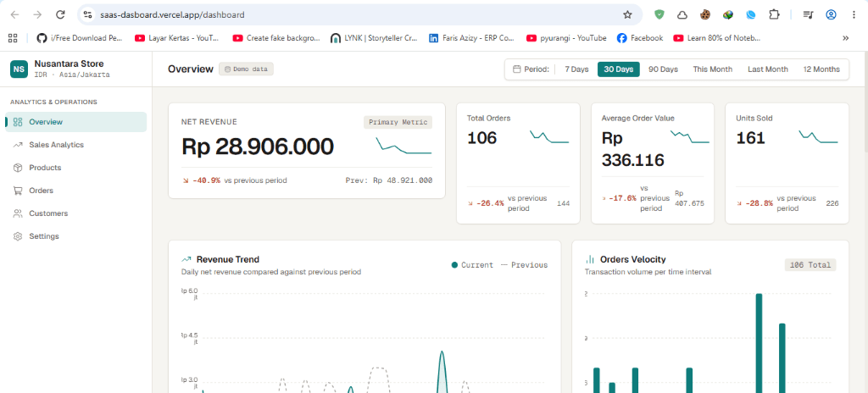868x393 pixels.
Task: Click the 106 Total badge
Action: (810, 265)
